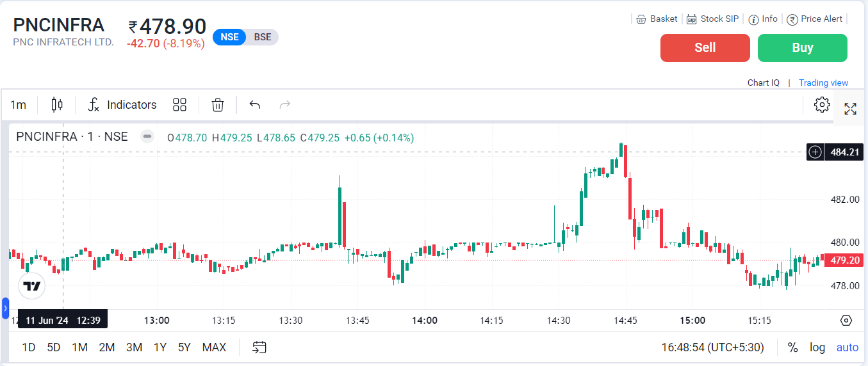The height and width of the screenshot is (366, 868).
Task: Open the layout grid selector
Action: [179, 105]
